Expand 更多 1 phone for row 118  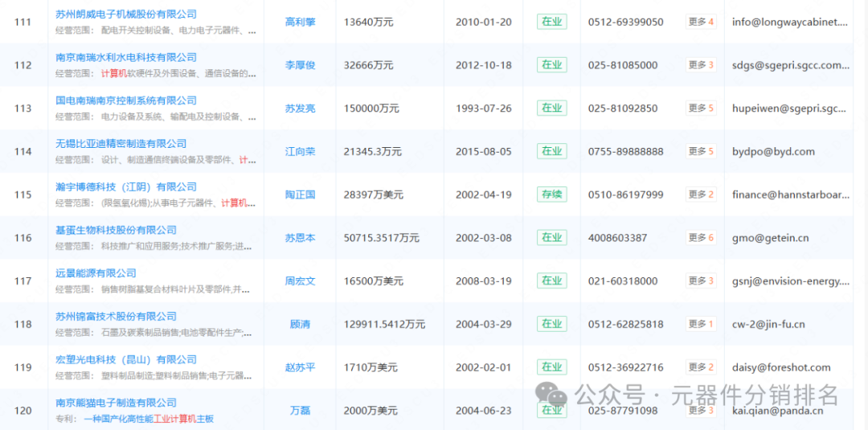tap(701, 324)
